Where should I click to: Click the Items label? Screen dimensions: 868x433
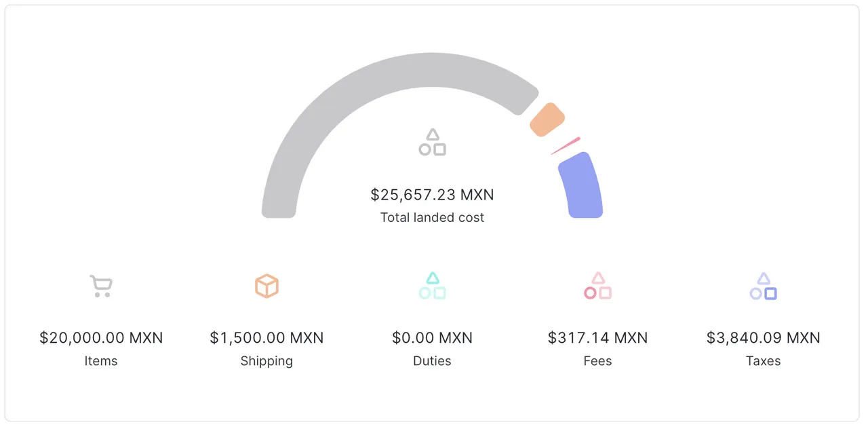(101, 361)
